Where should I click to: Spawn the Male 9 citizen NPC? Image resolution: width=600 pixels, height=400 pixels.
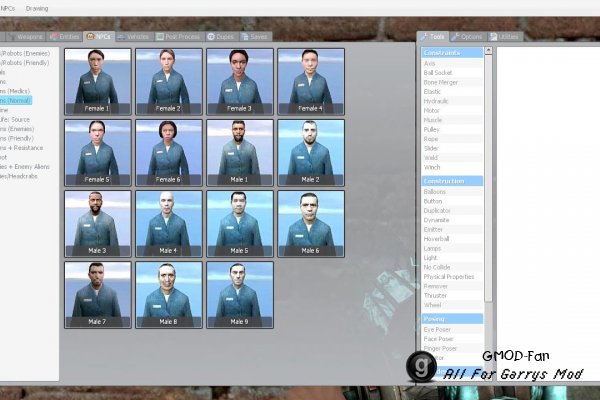[x=240, y=295]
